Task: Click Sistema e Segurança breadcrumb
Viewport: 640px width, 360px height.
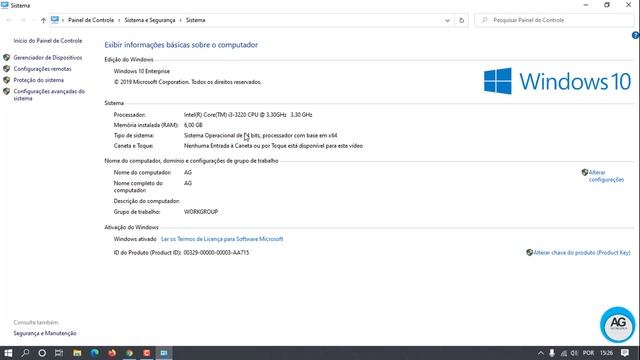Action: point(150,20)
